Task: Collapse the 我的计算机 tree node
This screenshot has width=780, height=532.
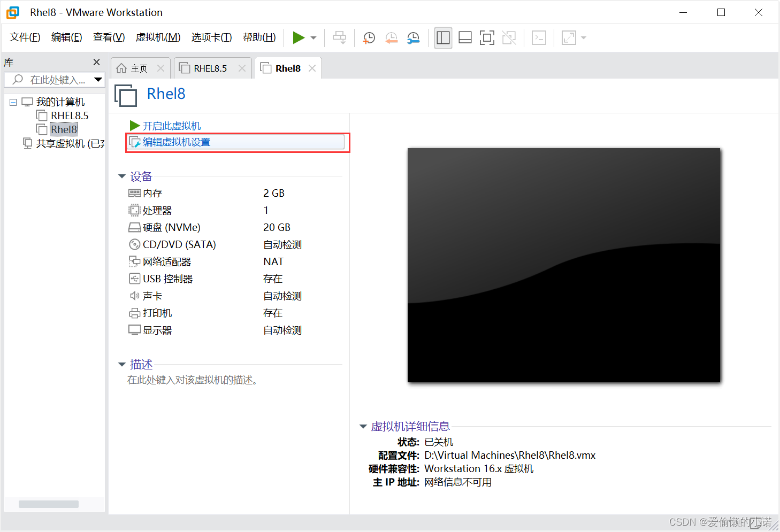Action: (x=13, y=102)
